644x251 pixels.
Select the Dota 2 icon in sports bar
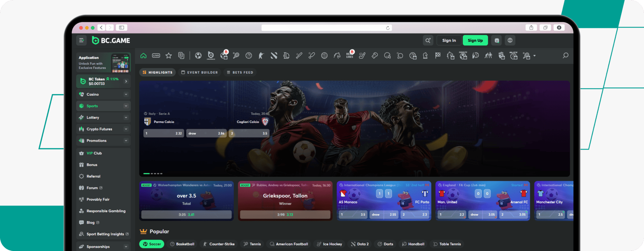tap(274, 55)
